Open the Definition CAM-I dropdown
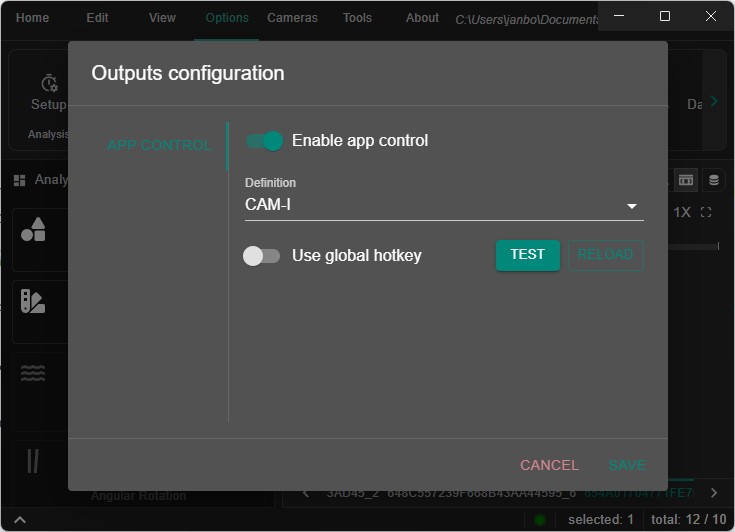 444,205
